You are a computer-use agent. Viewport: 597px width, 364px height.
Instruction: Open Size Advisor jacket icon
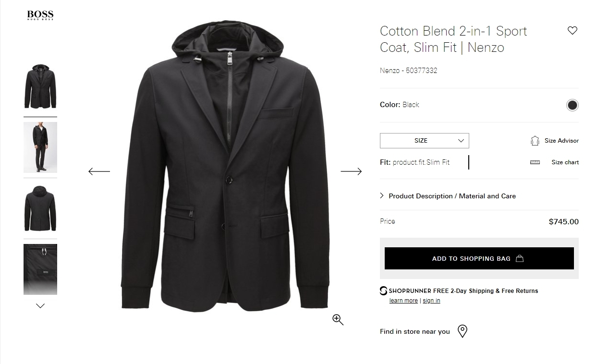[x=535, y=141]
